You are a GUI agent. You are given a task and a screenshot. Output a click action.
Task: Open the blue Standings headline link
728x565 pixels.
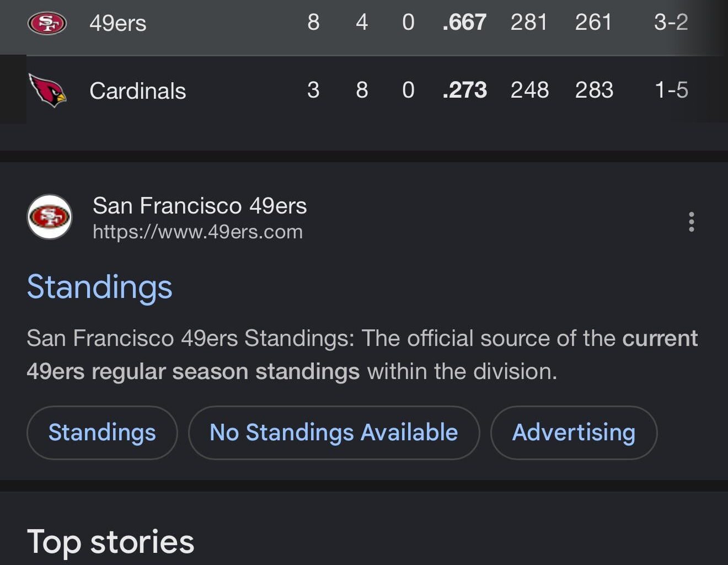point(99,287)
